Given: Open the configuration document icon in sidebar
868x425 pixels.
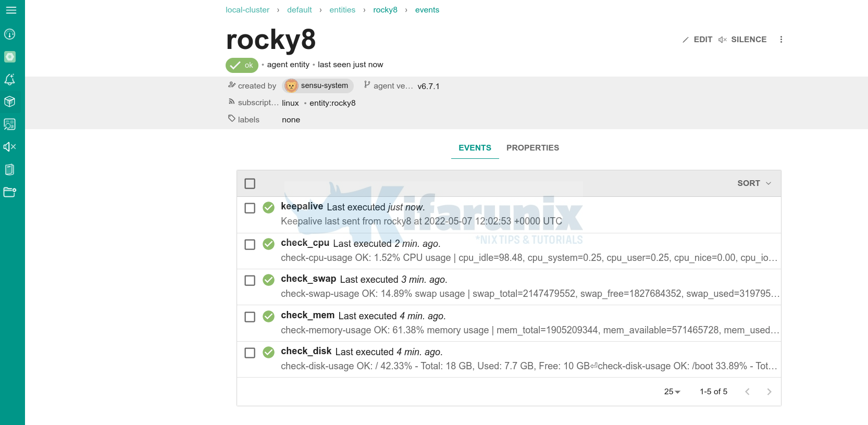Looking at the screenshot, I should [10, 169].
